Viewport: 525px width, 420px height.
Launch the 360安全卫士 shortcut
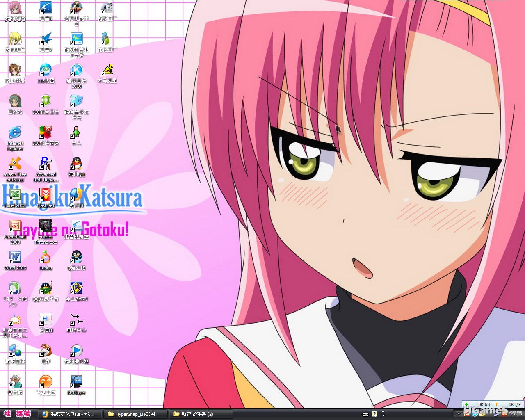(x=46, y=102)
